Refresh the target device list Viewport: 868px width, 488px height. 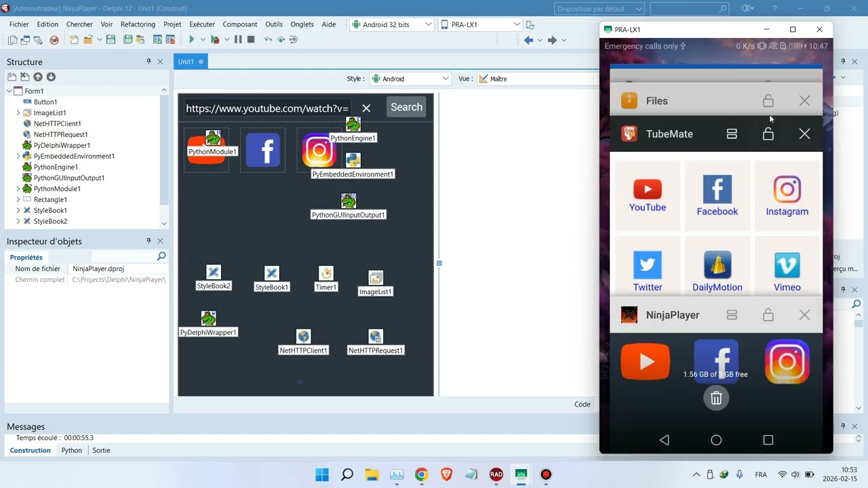coord(530,24)
